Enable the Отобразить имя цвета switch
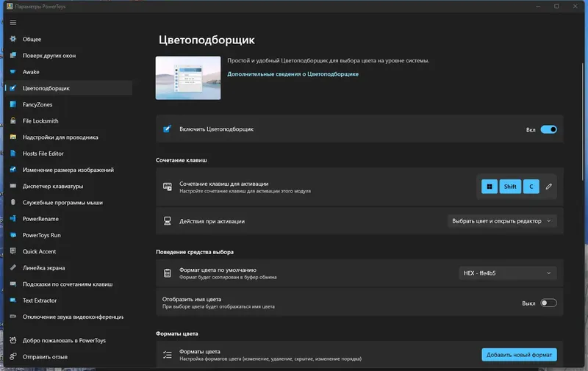 pos(548,303)
